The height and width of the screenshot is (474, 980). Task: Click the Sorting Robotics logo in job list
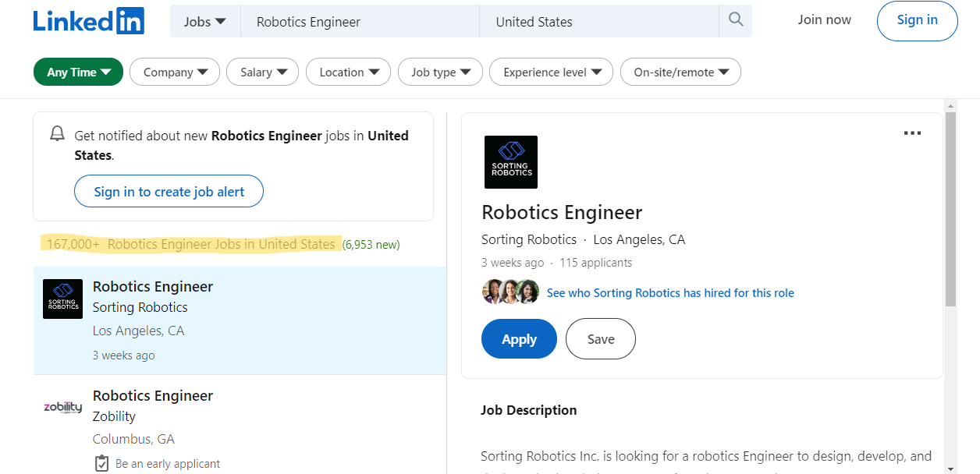(x=62, y=299)
